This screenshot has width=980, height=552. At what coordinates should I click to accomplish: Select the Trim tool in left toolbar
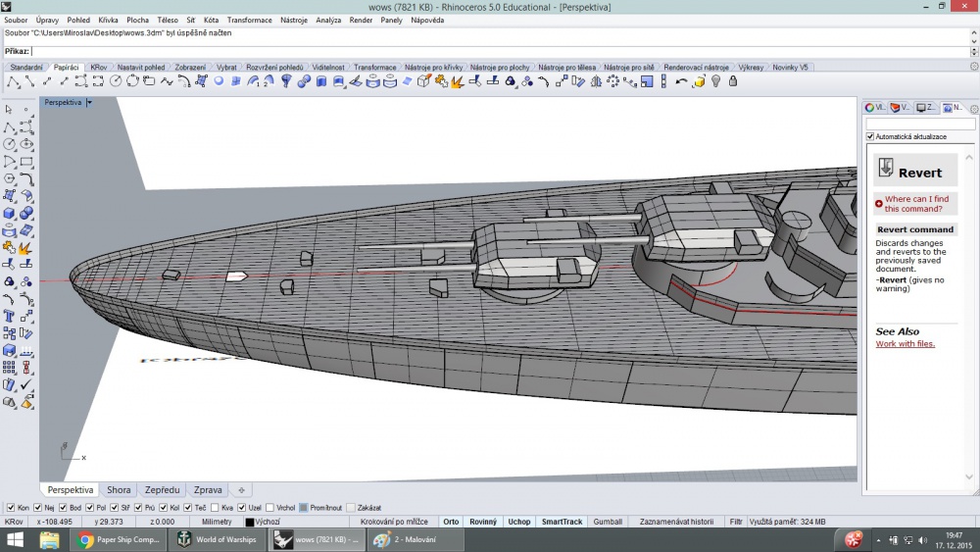click(x=9, y=265)
